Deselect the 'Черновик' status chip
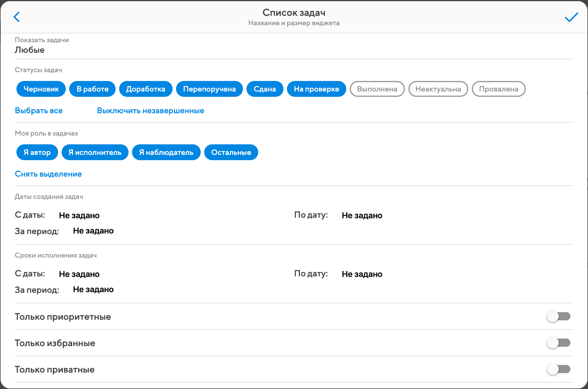This screenshot has height=389, width=588. tap(41, 89)
